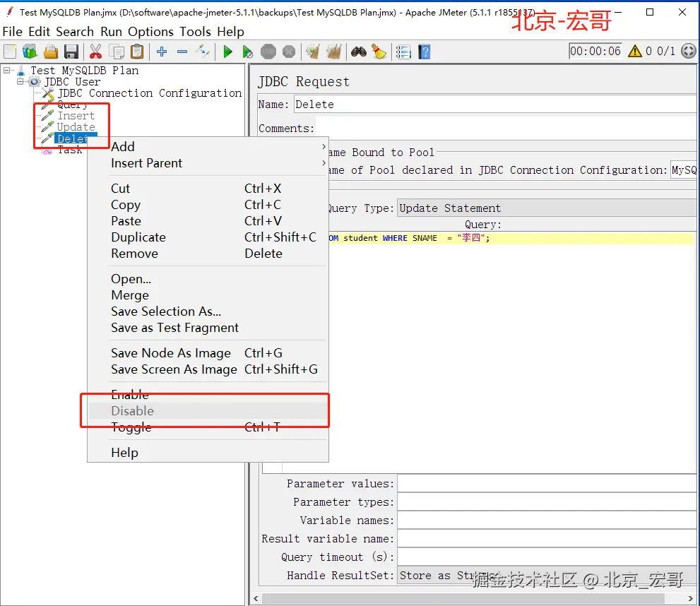The width and height of the screenshot is (700, 606).
Task: Select the Update sampler in tree
Action: pyautogui.click(x=76, y=127)
